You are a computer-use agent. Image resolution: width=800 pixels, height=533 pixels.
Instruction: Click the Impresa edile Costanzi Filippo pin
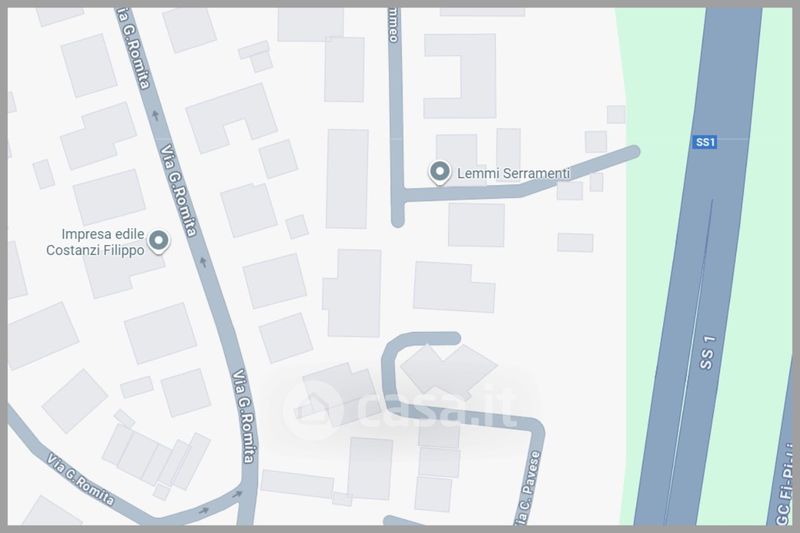pyautogui.click(x=159, y=241)
